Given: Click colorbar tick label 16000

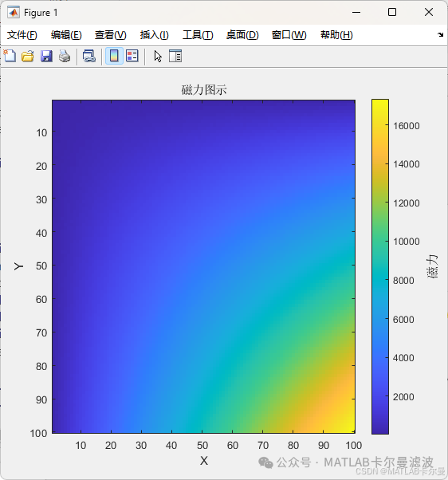Looking at the screenshot, I should pyautogui.click(x=407, y=125).
